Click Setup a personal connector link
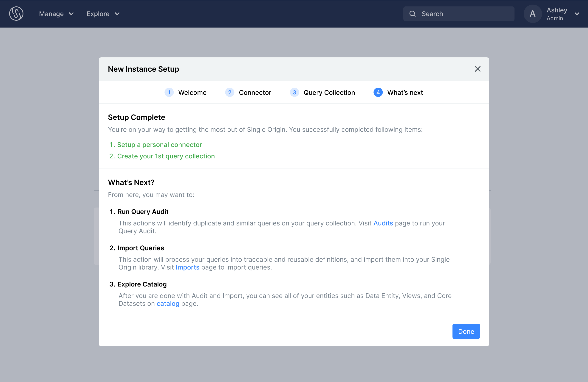 [159, 145]
